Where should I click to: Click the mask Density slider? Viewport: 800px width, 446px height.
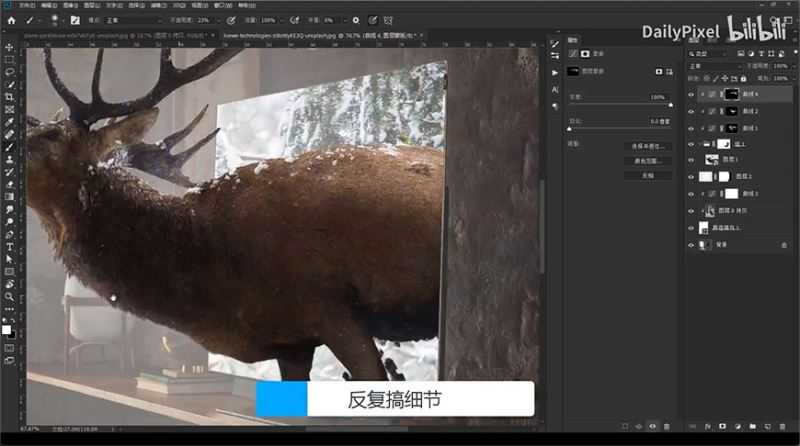620,103
